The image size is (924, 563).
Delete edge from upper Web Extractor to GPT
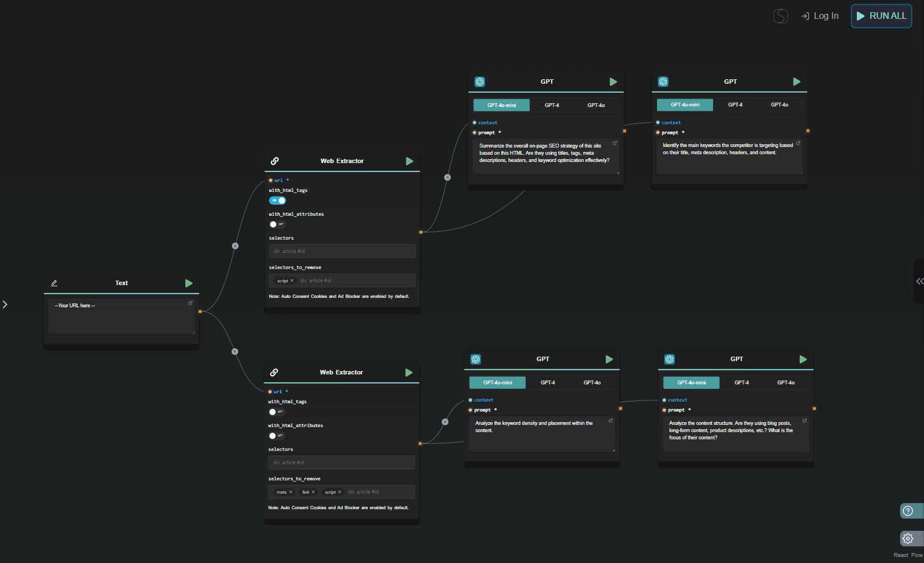[447, 177]
